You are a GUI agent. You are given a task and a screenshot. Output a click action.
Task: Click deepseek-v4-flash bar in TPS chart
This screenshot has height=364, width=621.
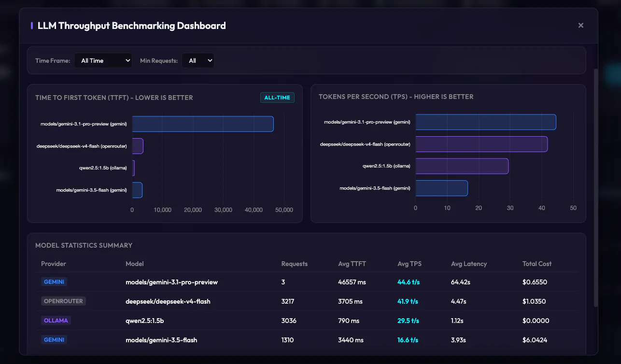(x=481, y=144)
